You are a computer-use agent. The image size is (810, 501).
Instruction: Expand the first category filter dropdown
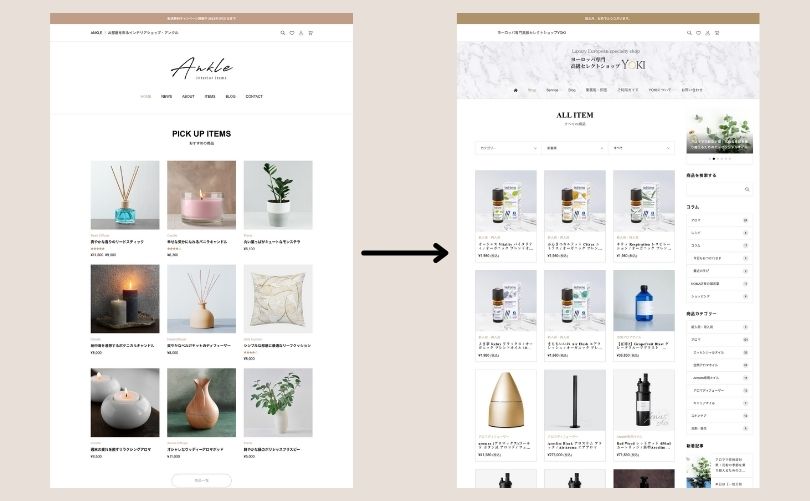tap(508, 148)
